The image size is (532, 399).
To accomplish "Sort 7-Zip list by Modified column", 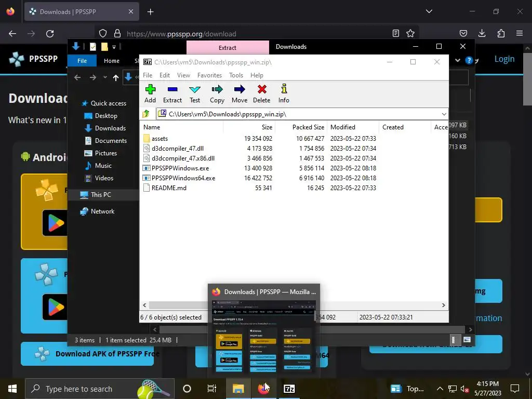I will pos(353,127).
